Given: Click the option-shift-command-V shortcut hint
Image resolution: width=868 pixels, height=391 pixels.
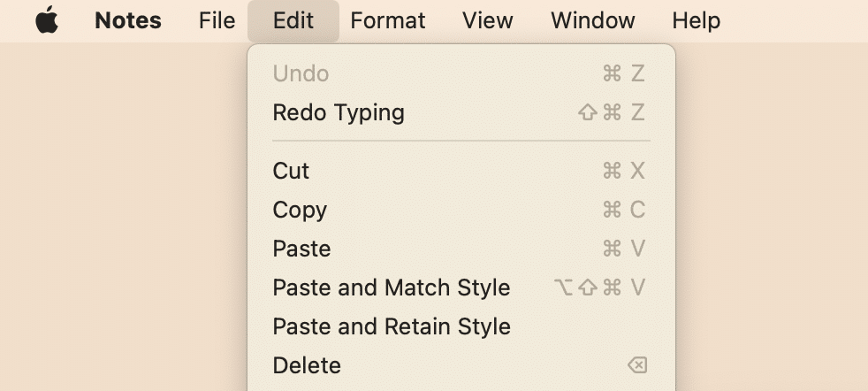Looking at the screenshot, I should 600,287.
